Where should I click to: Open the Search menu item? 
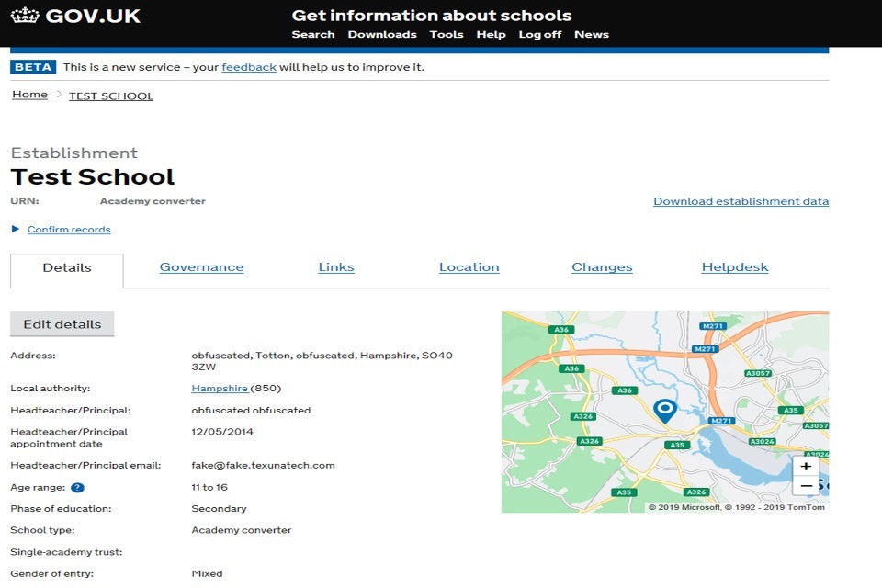point(313,35)
